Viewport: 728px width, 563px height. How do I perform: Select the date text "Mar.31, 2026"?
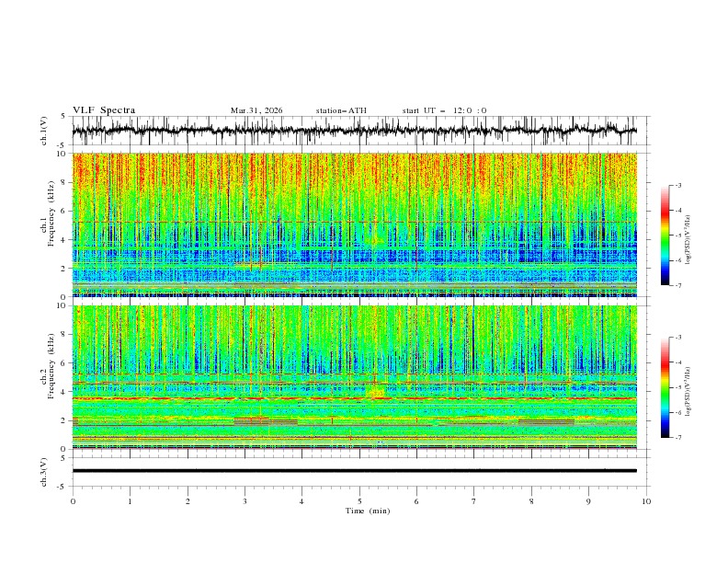256,110
